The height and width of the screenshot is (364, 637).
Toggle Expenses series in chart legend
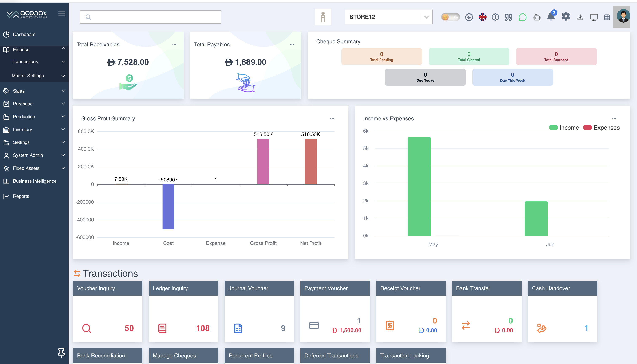pyautogui.click(x=601, y=128)
